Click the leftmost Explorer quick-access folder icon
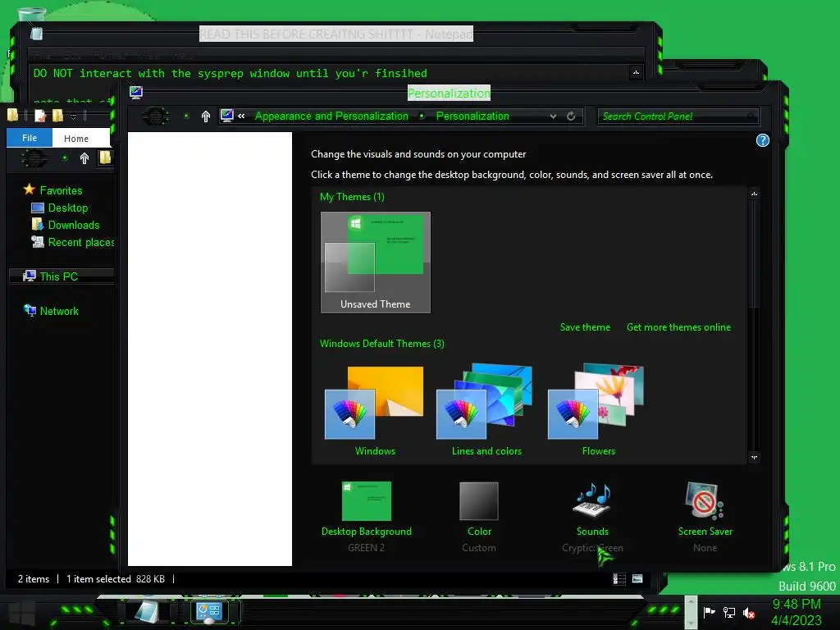 (12, 115)
